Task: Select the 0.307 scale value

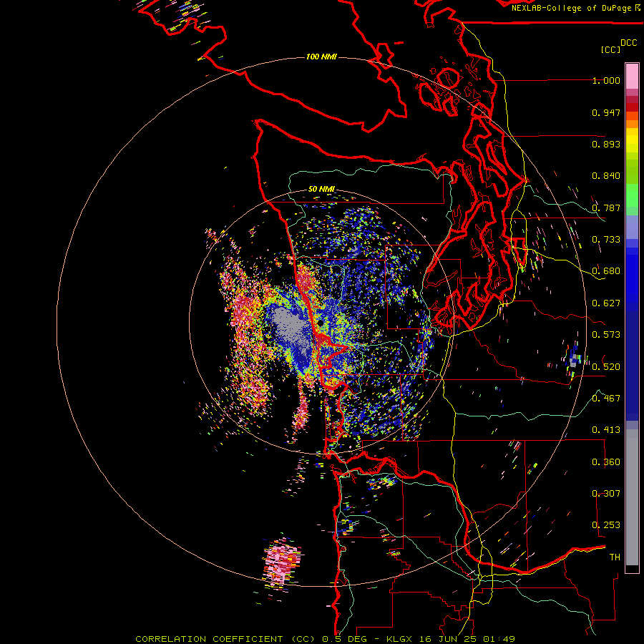Action: pos(606,494)
